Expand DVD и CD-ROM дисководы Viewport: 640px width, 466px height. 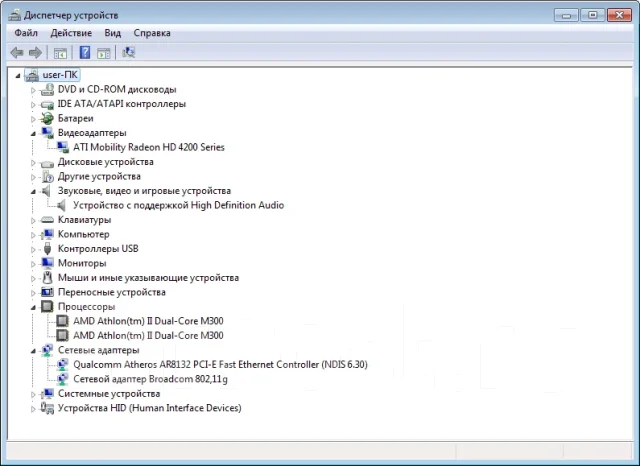33,90
